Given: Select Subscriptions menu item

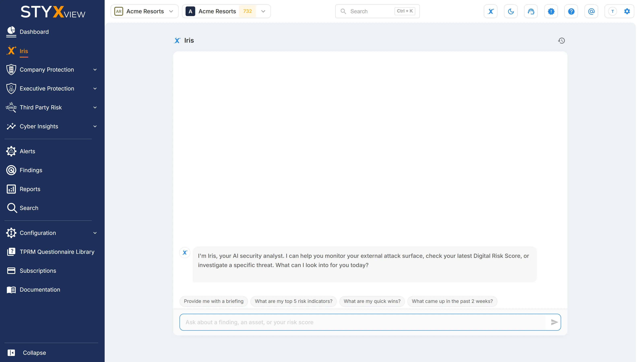Looking at the screenshot, I should coord(38,270).
